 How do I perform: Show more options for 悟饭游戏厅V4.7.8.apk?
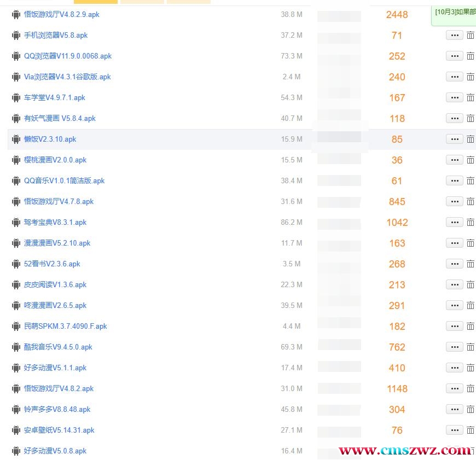click(455, 201)
